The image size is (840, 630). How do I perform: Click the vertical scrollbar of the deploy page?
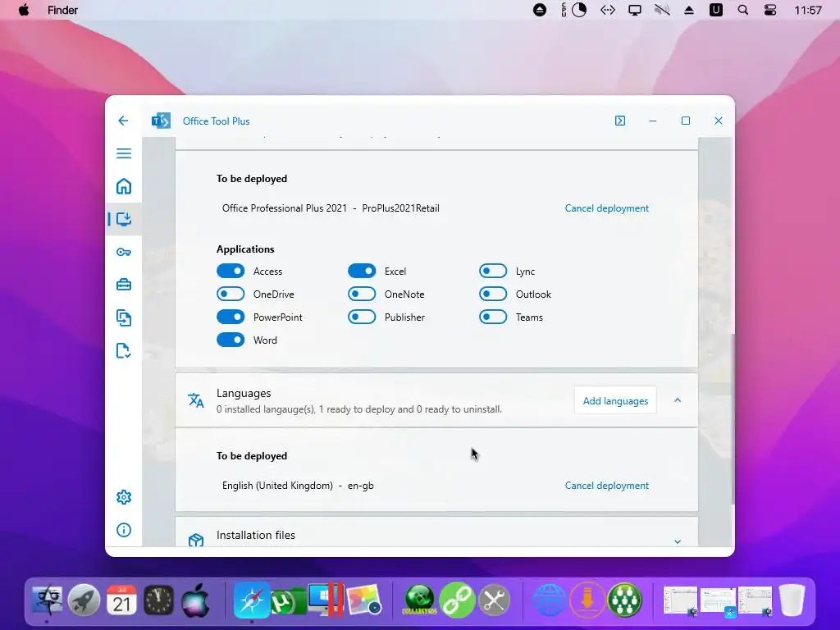point(733,418)
